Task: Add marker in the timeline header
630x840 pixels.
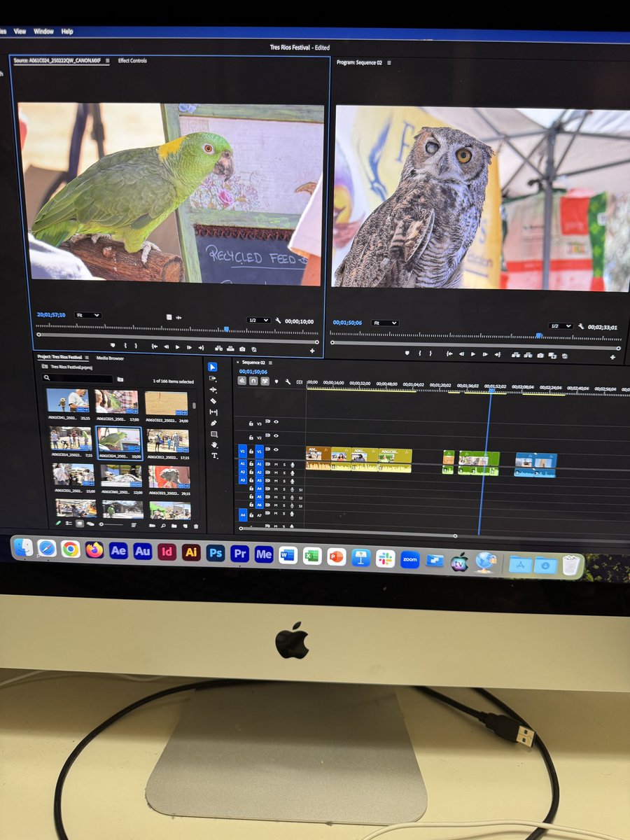Action: pyautogui.click(x=276, y=381)
